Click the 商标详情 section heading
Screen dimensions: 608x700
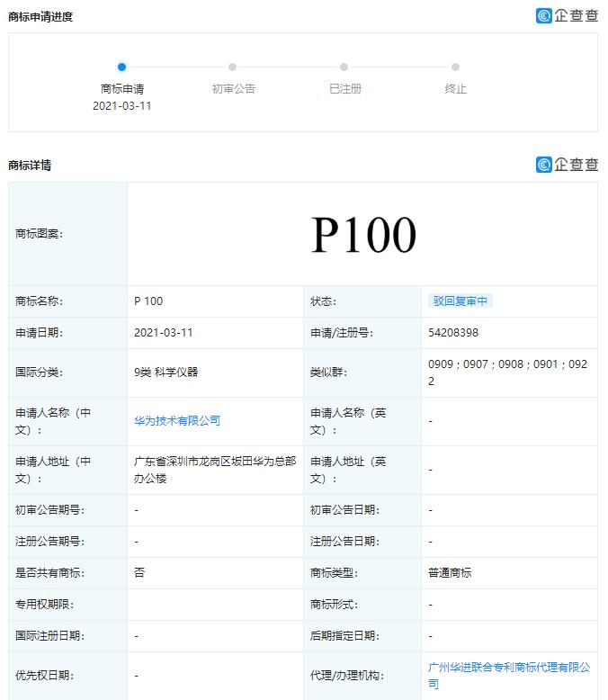(30, 166)
